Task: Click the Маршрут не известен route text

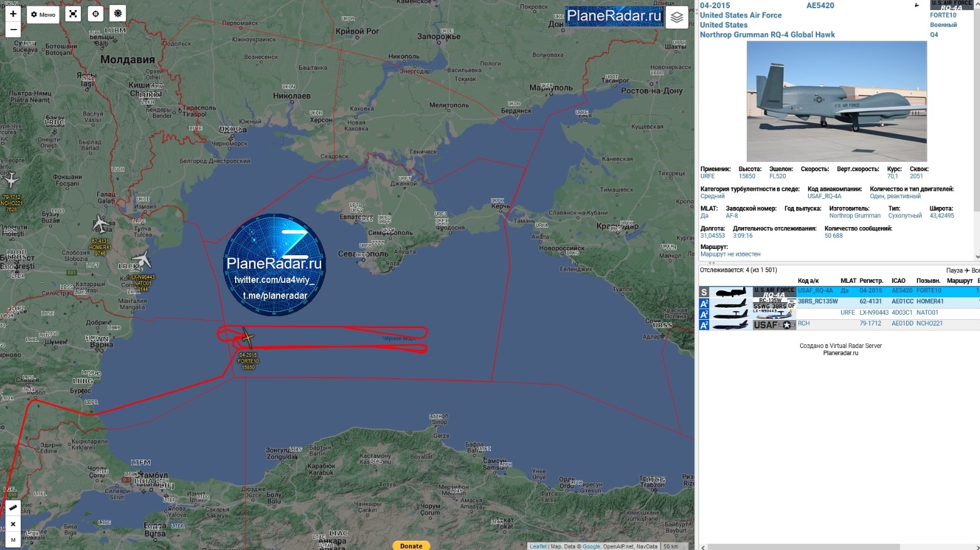Action: (x=730, y=255)
